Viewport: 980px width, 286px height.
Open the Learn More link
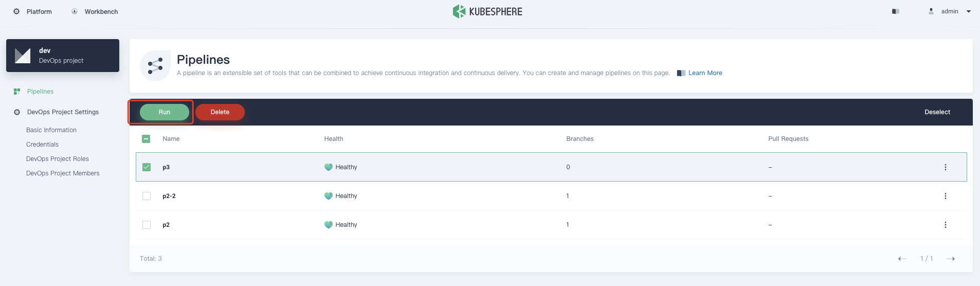coord(705,73)
